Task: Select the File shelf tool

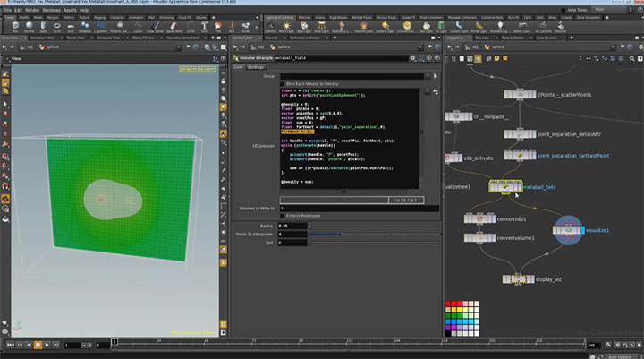Action: (218, 27)
